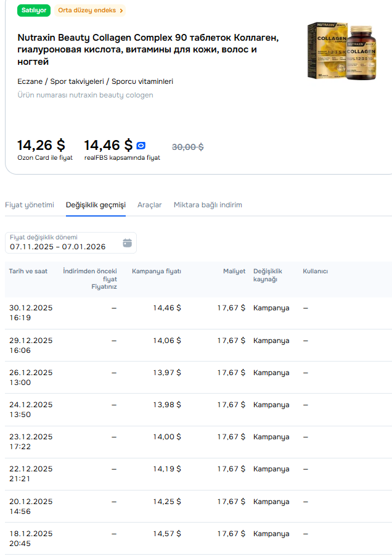This screenshot has width=392, height=559.
Task: Click the 13,97 $ campaign price cell
Action: pos(167,373)
